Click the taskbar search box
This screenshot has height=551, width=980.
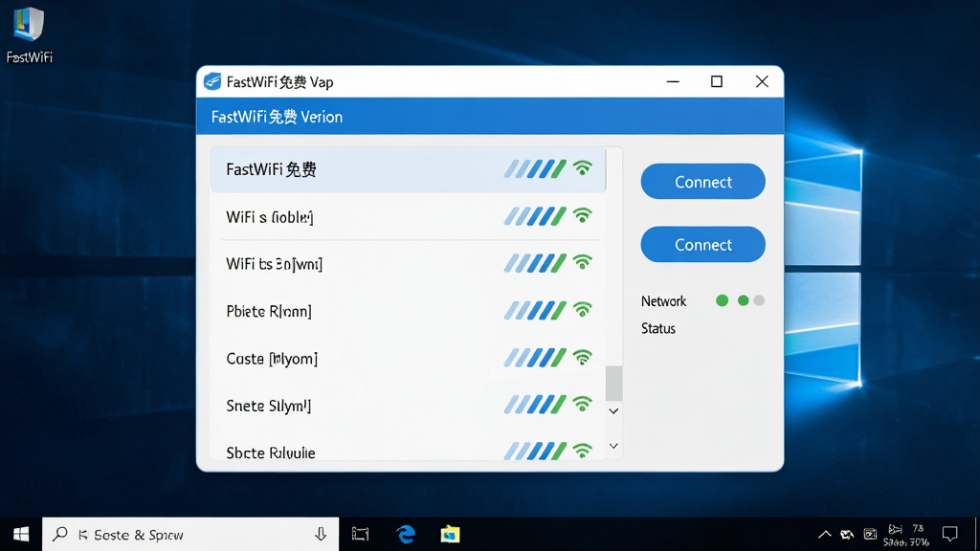[x=190, y=534]
